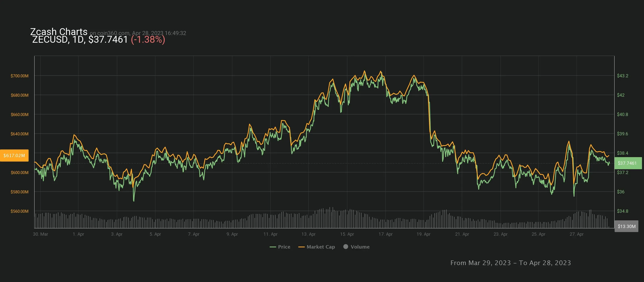Viewport: 644px width, 282px height.
Task: Click the $34.8 price axis label
Action: point(622,211)
